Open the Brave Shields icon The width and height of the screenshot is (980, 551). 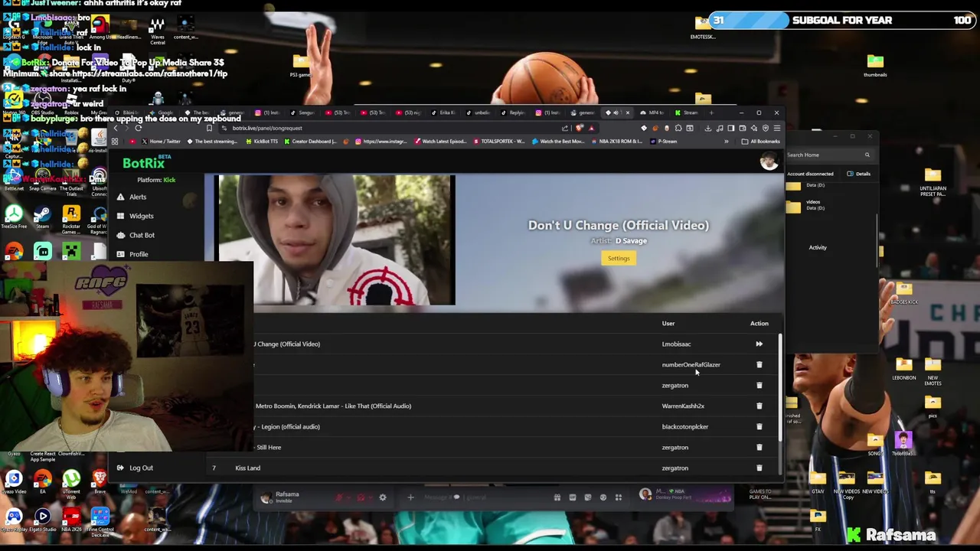[x=580, y=128]
